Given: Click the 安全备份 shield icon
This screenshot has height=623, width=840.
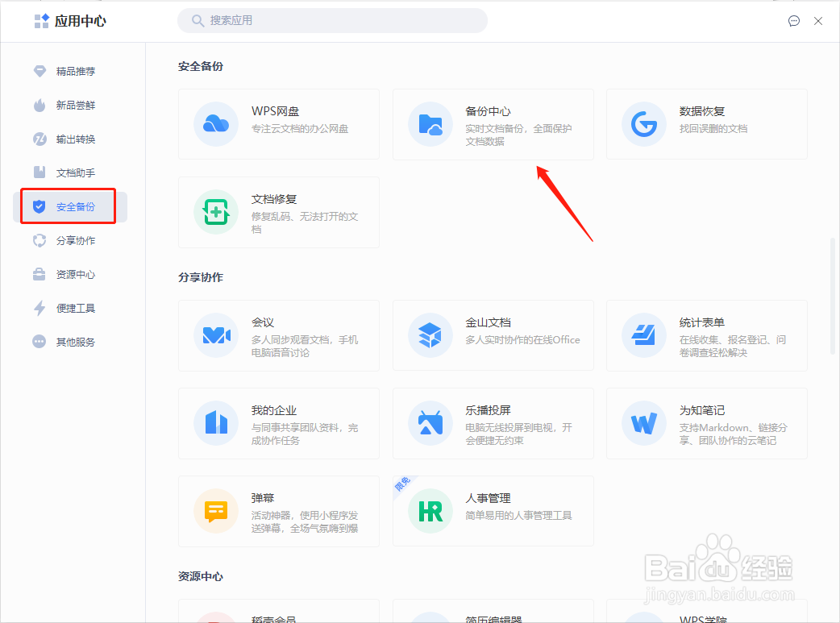Looking at the screenshot, I should click(40, 206).
